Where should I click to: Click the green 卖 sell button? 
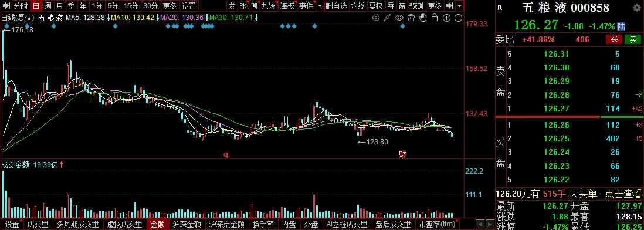point(633,39)
